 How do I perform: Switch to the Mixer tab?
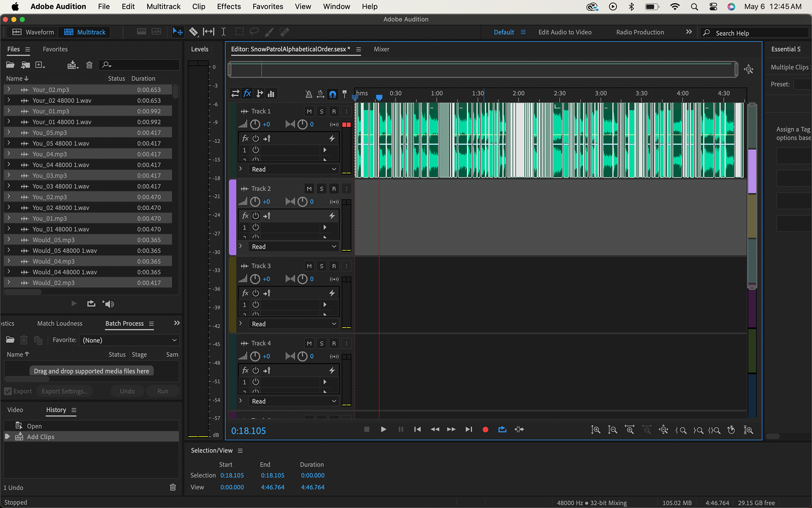(x=381, y=49)
